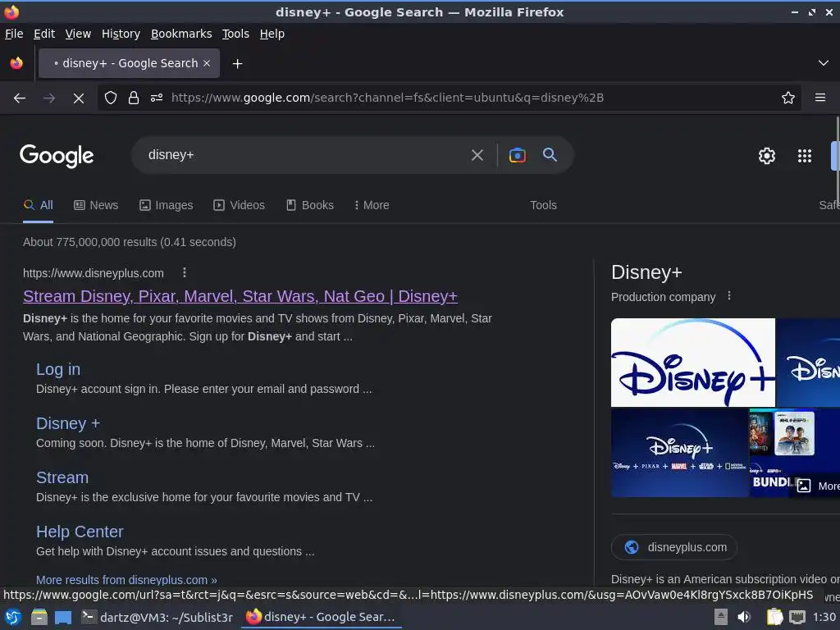Open the taskbar start menu icon
This screenshot has height=630, width=840.
[x=13, y=617]
